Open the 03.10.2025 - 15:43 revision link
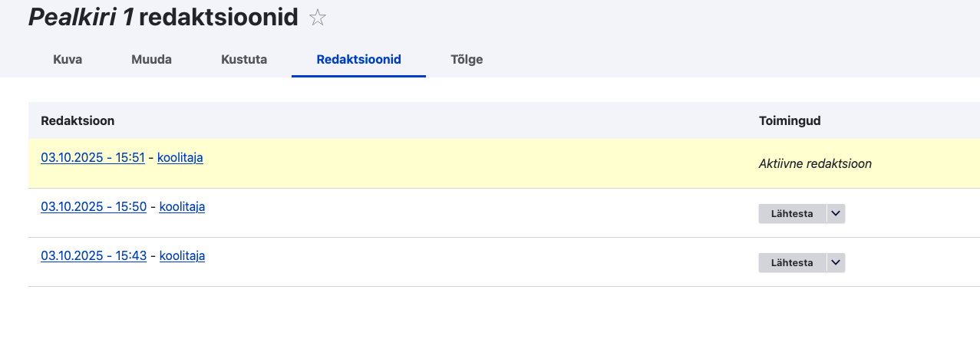Viewport: 980px width, 339px height. click(x=94, y=256)
